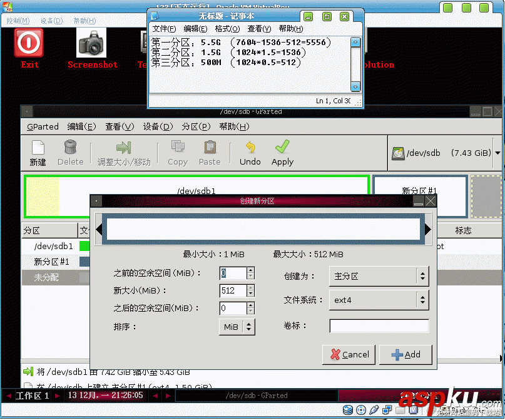Click the 工作区 1 workspace label
Viewport: 505px width, 420px height.
(x=32, y=396)
